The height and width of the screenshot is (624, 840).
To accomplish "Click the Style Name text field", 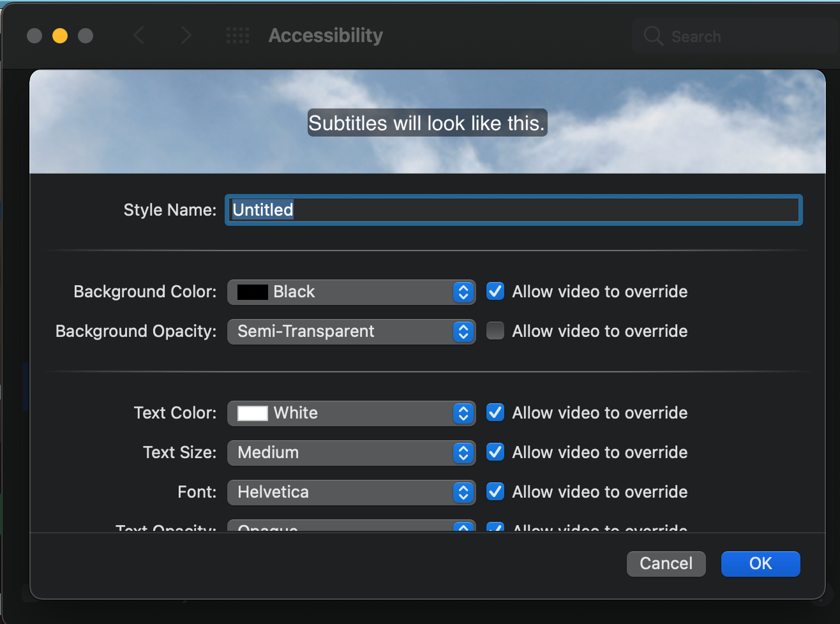I will (513, 210).
